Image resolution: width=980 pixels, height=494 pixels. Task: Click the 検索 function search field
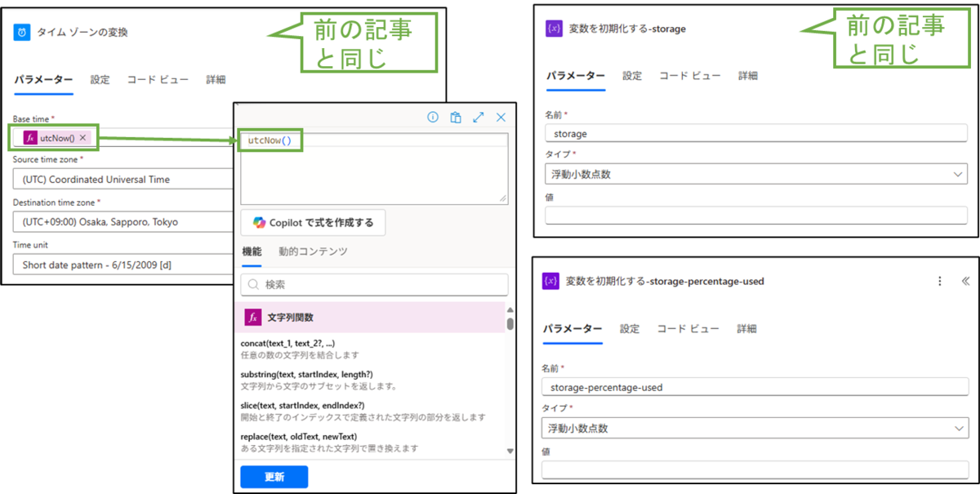click(374, 285)
